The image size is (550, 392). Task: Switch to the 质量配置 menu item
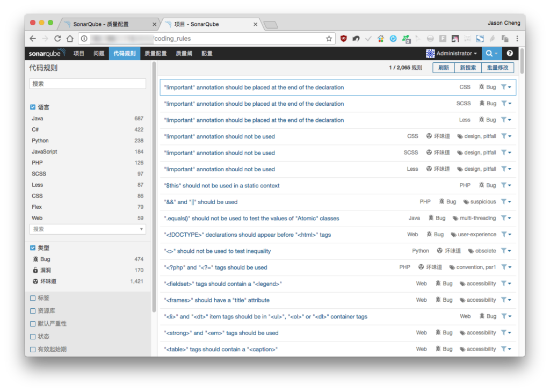(155, 53)
